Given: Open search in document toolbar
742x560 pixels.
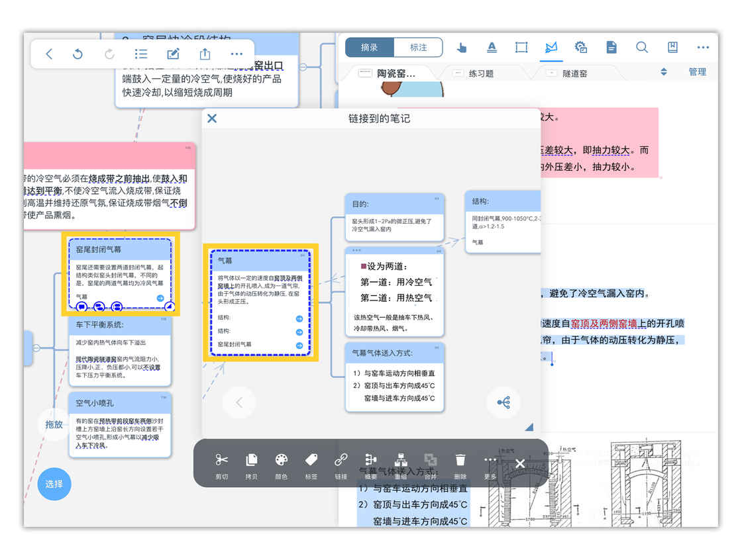Looking at the screenshot, I should [642, 47].
